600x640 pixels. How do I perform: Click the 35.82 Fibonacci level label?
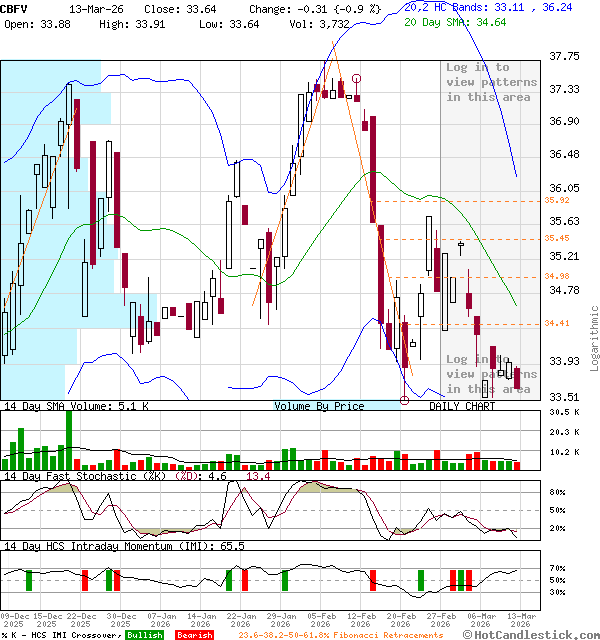[557, 201]
